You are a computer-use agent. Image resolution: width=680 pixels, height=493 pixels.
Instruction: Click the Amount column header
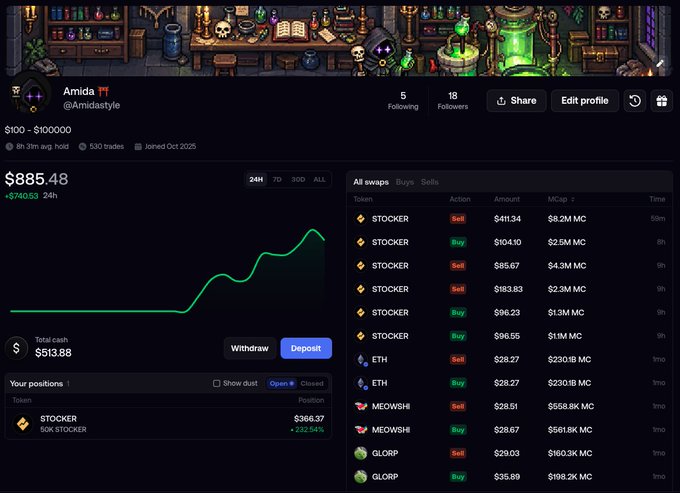tap(507, 199)
